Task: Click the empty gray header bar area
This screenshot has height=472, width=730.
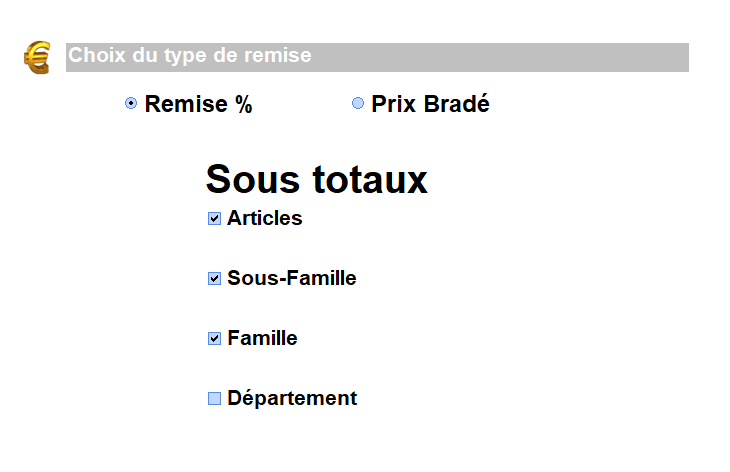Action: (x=500, y=57)
